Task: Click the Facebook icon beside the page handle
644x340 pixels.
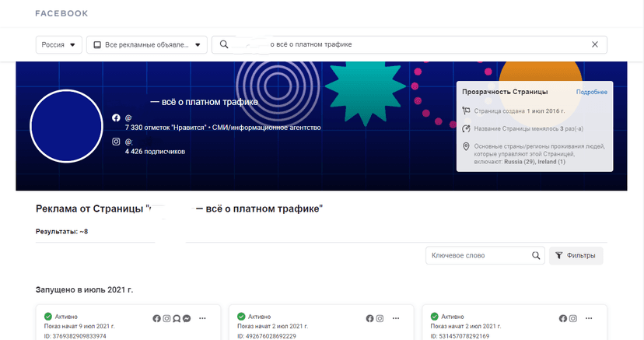Action: pos(116,117)
